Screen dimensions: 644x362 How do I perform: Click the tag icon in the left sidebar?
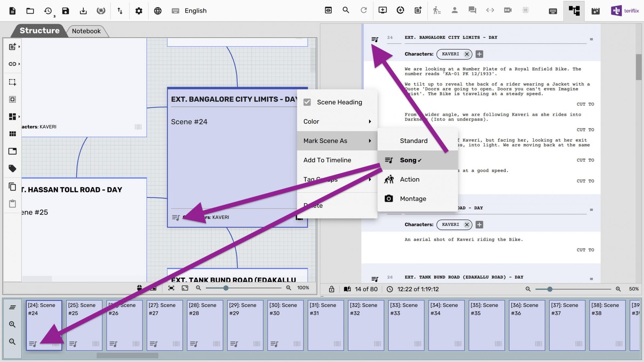(x=12, y=168)
